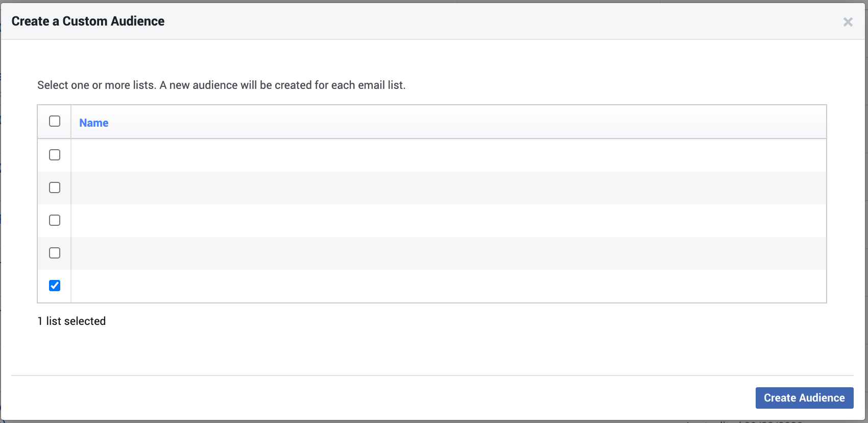Check the checkbox on the third list row

pyautogui.click(x=54, y=220)
